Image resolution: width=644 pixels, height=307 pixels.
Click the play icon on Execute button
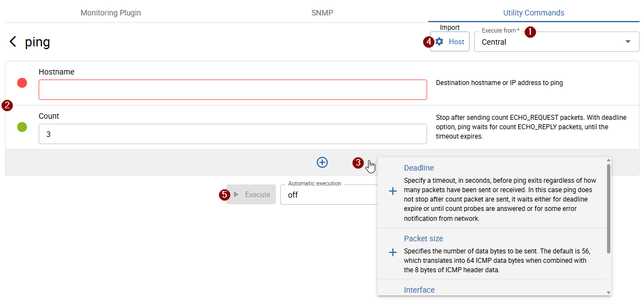[x=236, y=194]
